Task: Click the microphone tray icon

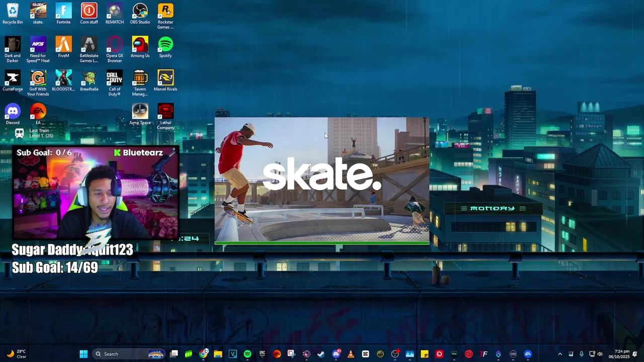Action: pyautogui.click(x=582, y=354)
